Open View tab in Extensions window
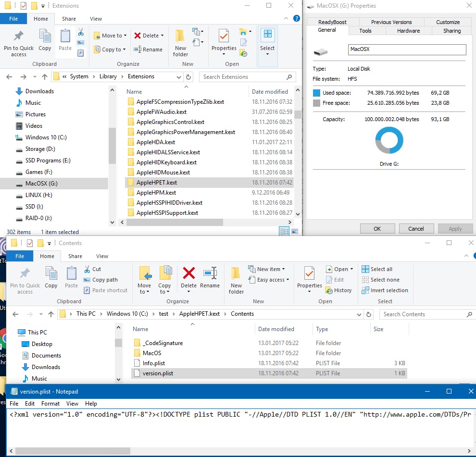Viewport: 476px width, 457px height. click(x=96, y=19)
